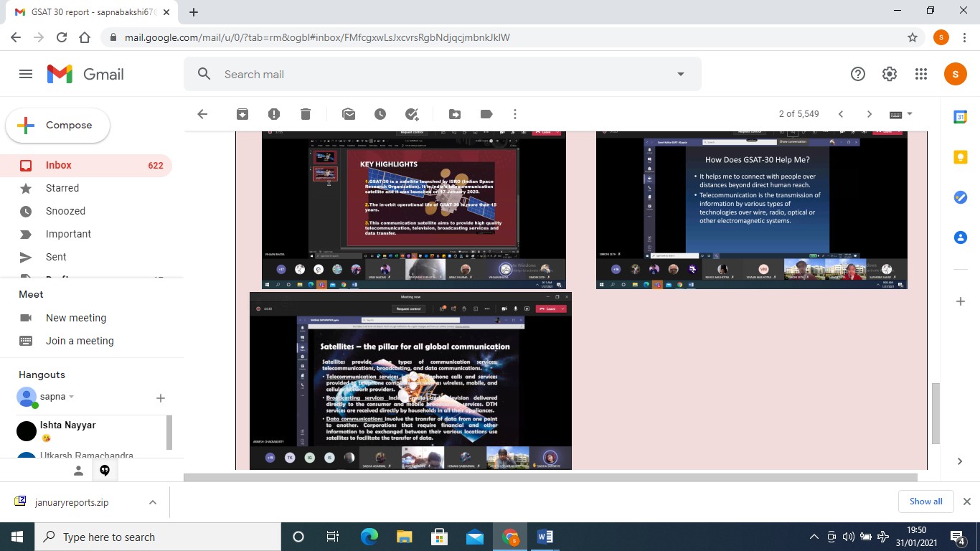Open the How Does GSAT-30 Help Me image
Screen dimensions: 980x551
752,210
